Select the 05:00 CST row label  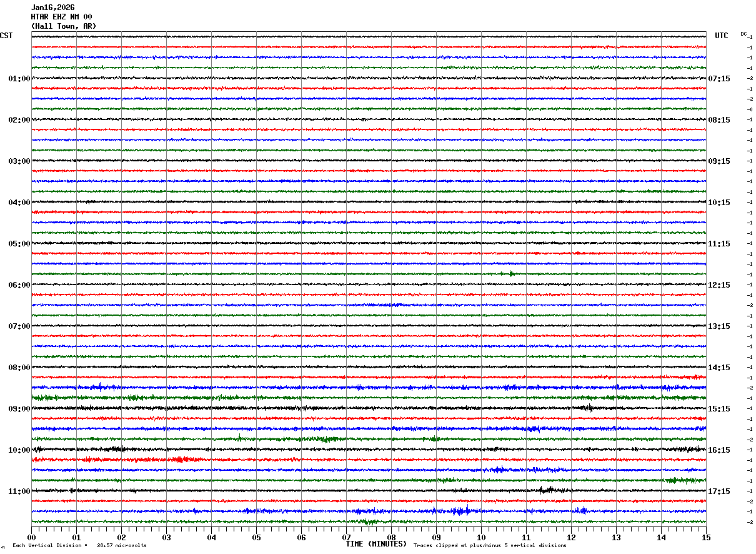point(19,244)
